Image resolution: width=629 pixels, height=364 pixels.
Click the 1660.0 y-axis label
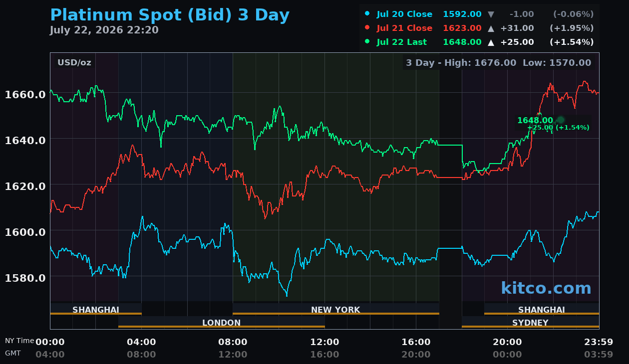coord(25,94)
